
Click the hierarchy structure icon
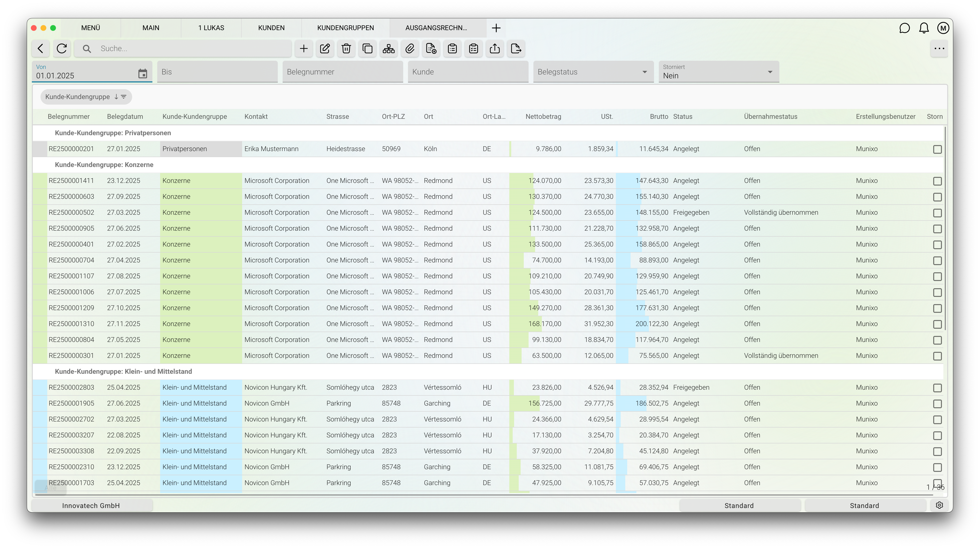pos(388,49)
